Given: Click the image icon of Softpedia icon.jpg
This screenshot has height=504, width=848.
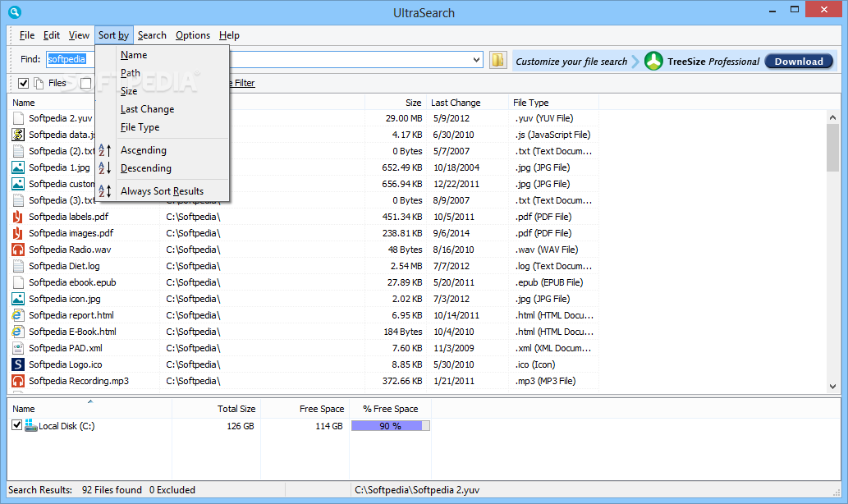Looking at the screenshot, I should 18,299.
